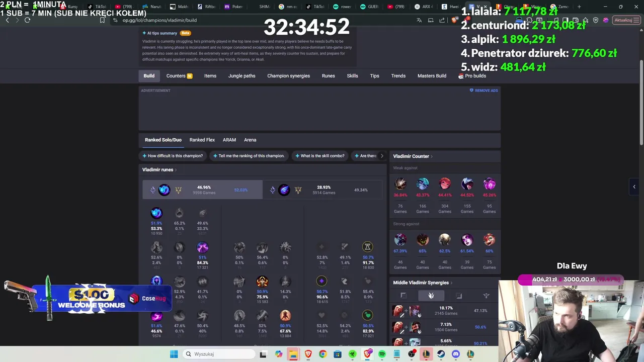Click the rune icon showing 52.6% win rate
Screen dimensions: 644x362
click(156, 247)
